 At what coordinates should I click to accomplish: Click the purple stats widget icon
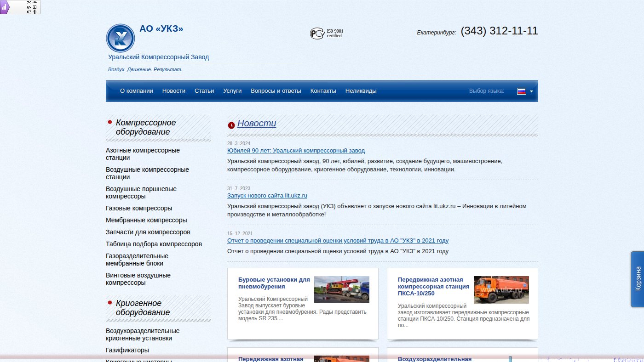point(5,7)
